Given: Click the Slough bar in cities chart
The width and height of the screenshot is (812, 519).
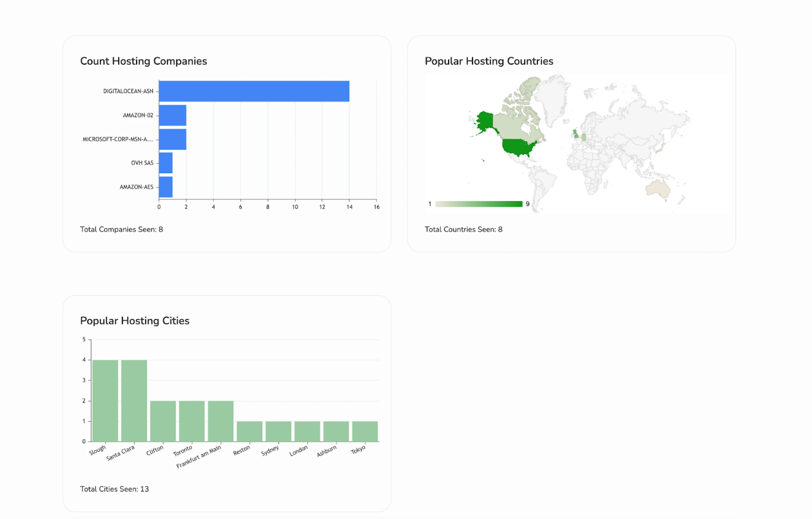Looking at the screenshot, I should 105,401.
